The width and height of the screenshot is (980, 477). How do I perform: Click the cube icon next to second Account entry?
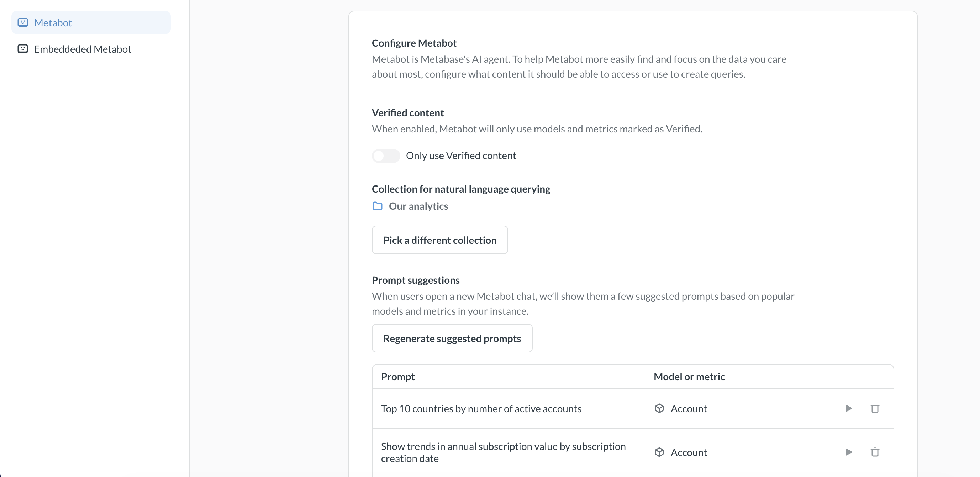[660, 452]
